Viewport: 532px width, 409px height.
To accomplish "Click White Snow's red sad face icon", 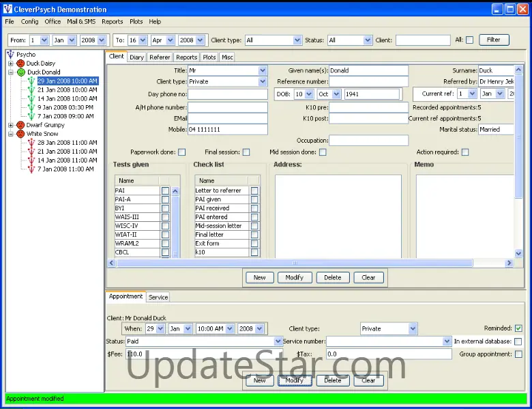I will 20,134.
